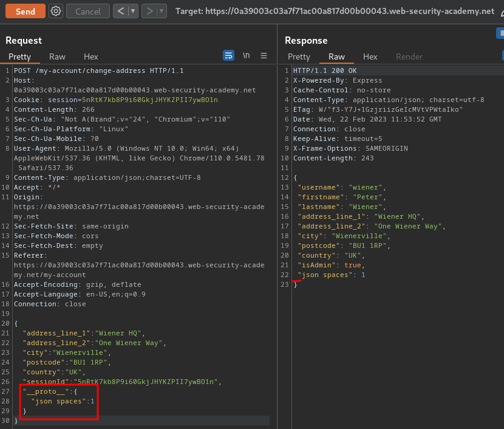Click "city":"Wienerville" in request body
Screen dimensions: 504x429
(67, 352)
